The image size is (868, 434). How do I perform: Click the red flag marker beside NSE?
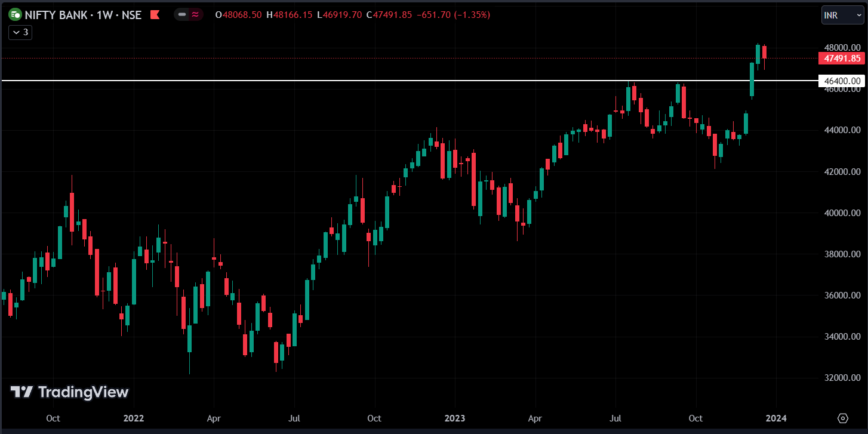click(155, 15)
